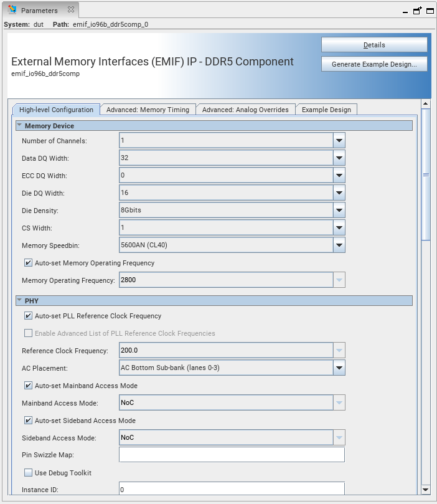Open the Details button
The image size is (437, 504).
374,45
